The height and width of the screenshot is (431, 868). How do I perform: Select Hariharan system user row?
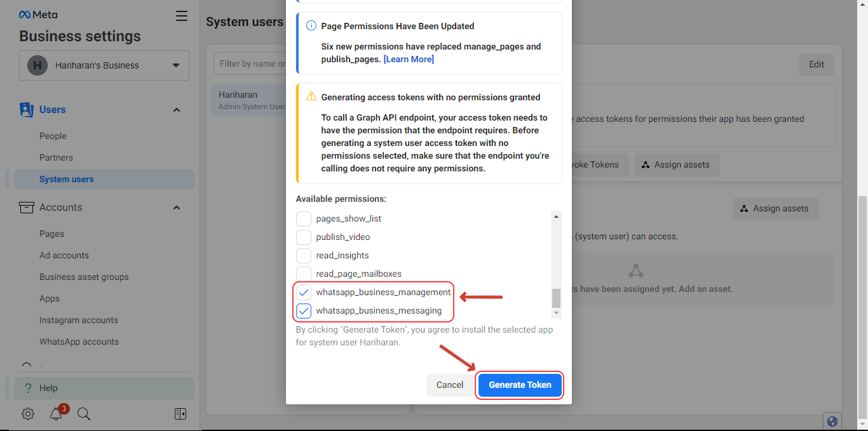pyautogui.click(x=249, y=100)
